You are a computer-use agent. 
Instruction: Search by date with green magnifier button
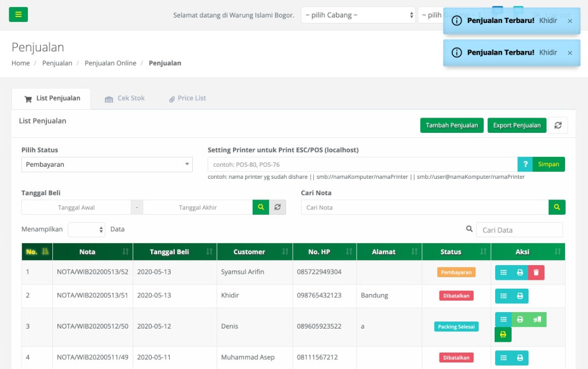(260, 207)
